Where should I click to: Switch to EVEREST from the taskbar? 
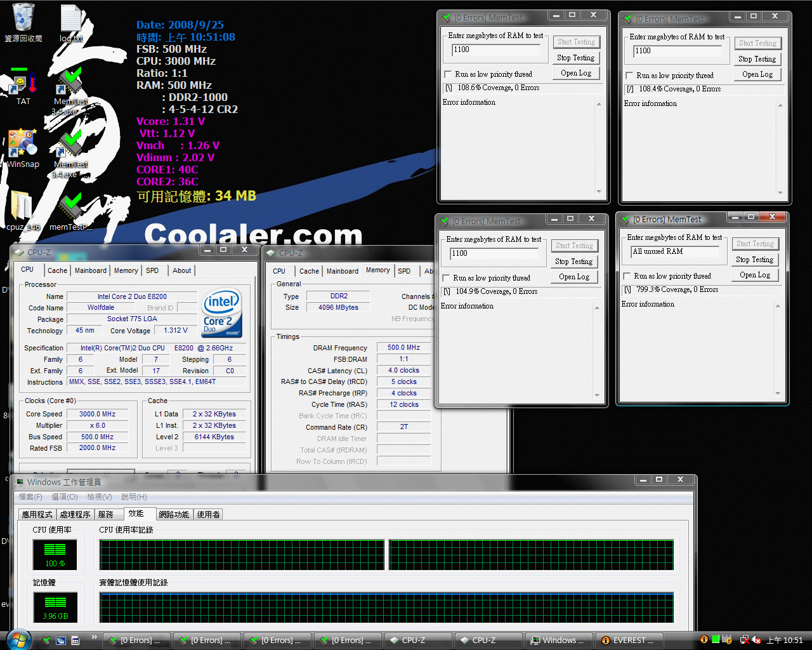[x=629, y=640]
